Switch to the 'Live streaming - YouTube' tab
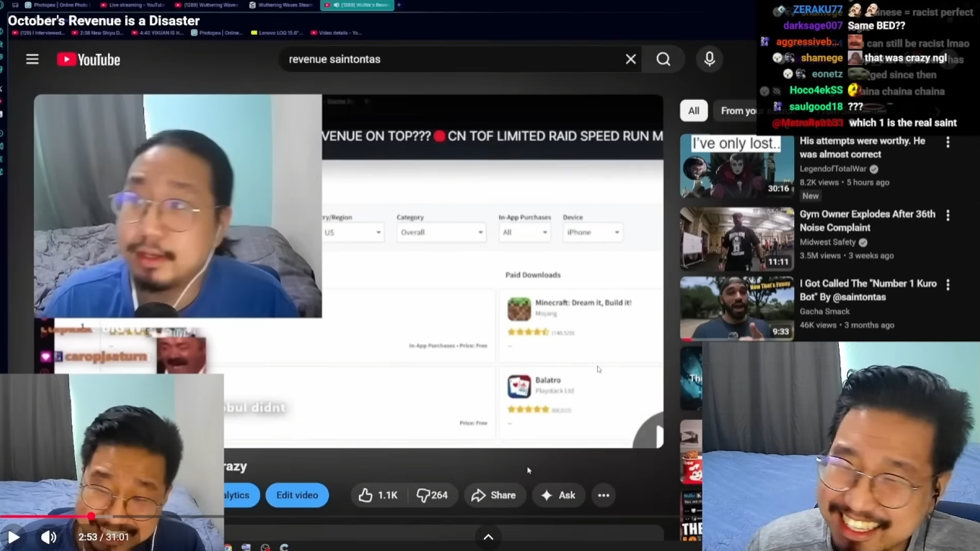Screen dimensions: 980x551 pyautogui.click(x=132, y=5)
